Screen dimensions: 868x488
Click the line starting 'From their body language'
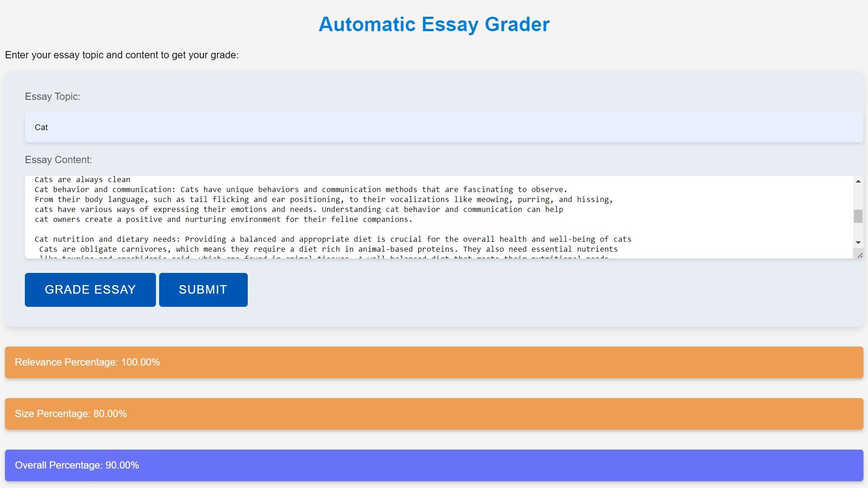(323, 200)
